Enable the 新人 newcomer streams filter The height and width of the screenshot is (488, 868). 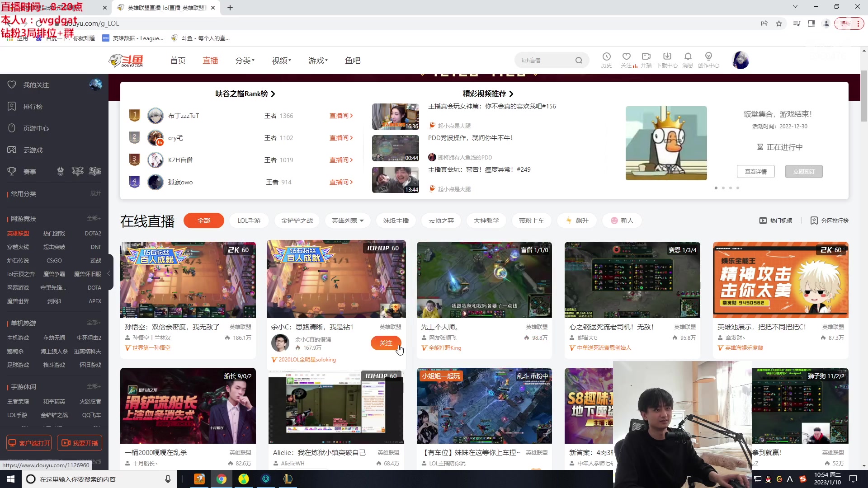(622, 221)
